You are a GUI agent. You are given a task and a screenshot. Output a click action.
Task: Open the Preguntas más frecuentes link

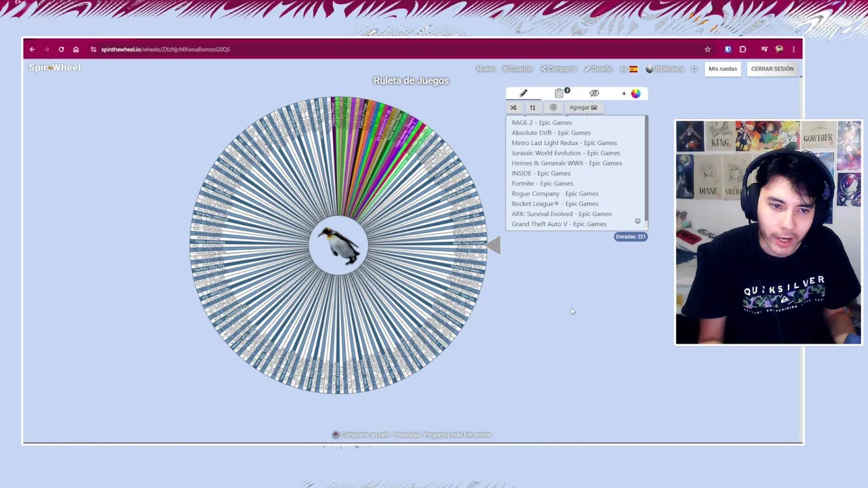point(457,435)
